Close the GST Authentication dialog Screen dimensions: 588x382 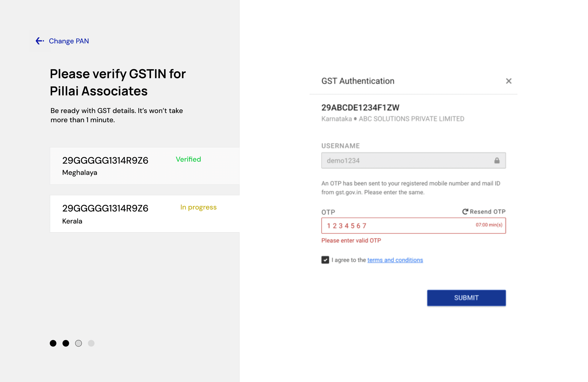coord(509,81)
